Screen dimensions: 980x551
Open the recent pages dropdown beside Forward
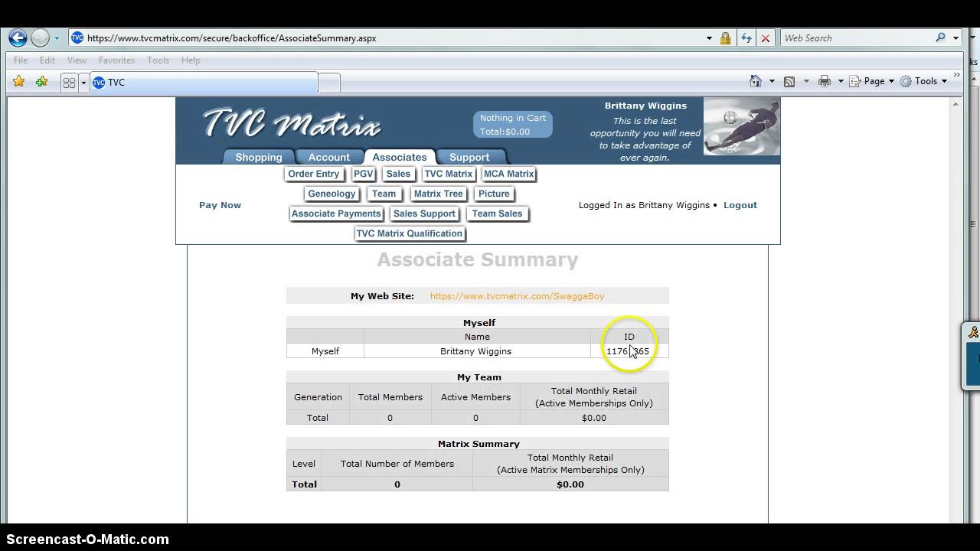57,38
